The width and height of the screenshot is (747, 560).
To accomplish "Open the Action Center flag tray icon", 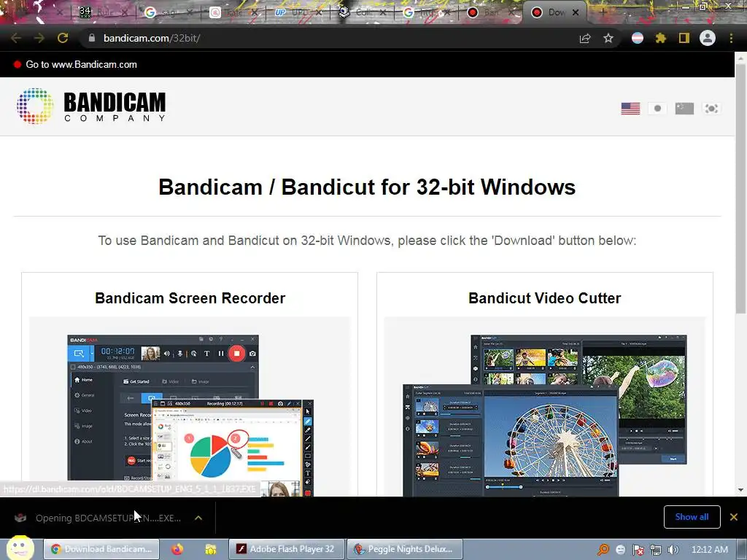I will [638, 550].
